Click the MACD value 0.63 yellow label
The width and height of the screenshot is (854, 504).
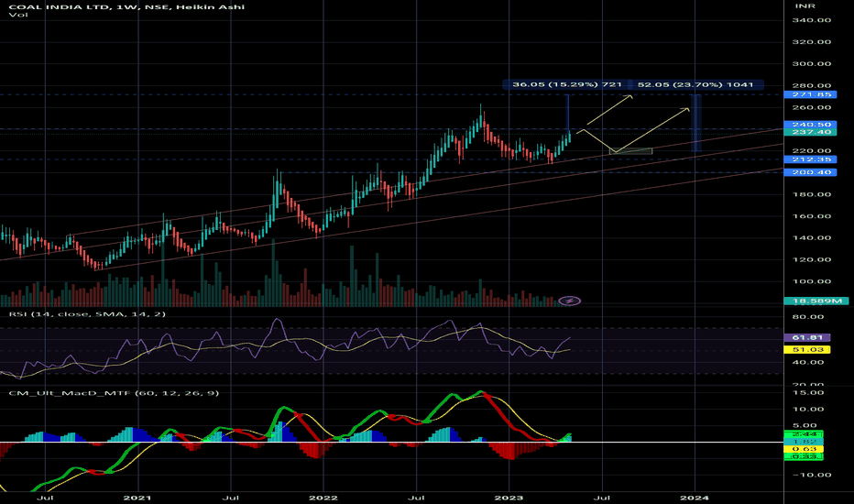click(804, 449)
